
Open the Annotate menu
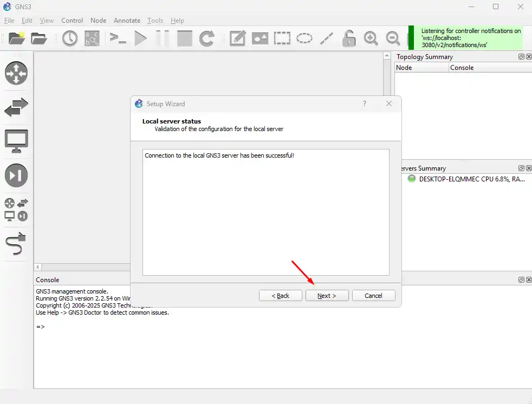(x=127, y=21)
